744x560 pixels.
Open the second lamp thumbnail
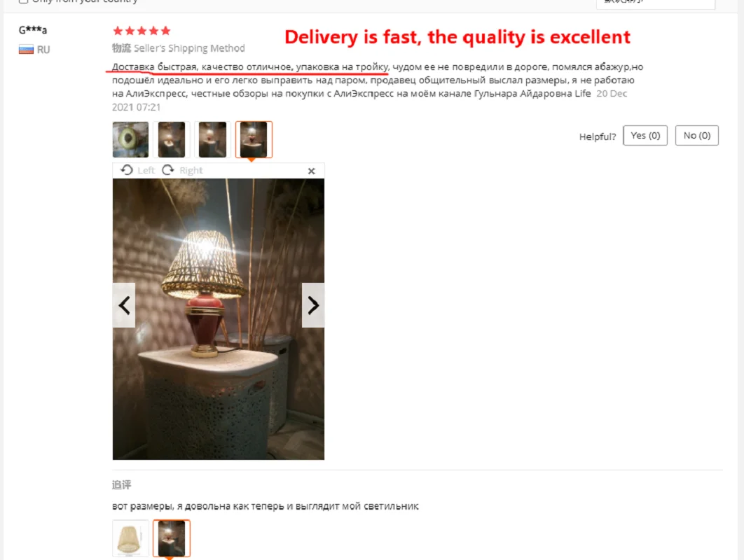(172, 139)
